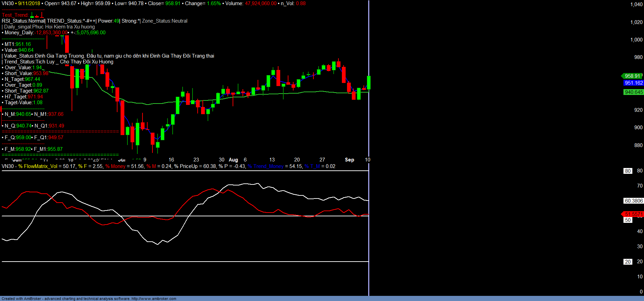Click the VN30 symbol in chart title

tap(8, 3)
